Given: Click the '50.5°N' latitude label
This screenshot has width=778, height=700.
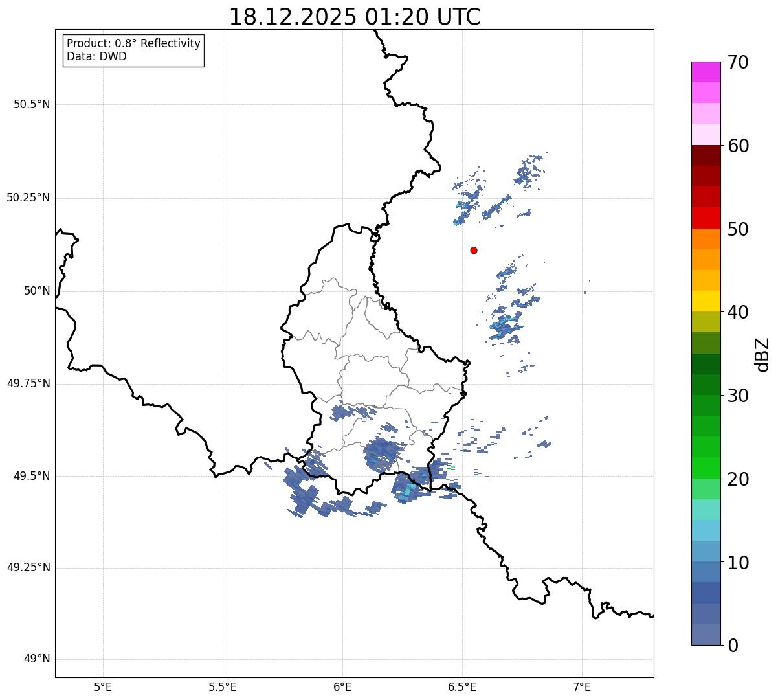Looking at the screenshot, I should (x=32, y=105).
